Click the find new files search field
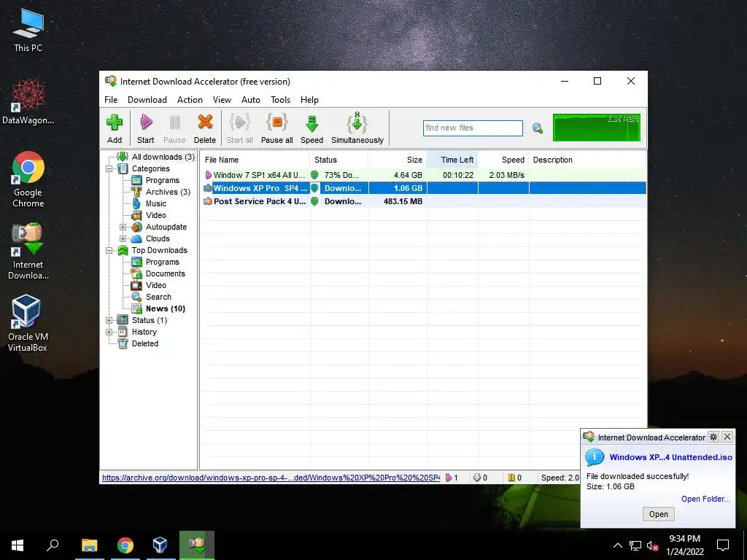747x560 pixels. click(473, 128)
